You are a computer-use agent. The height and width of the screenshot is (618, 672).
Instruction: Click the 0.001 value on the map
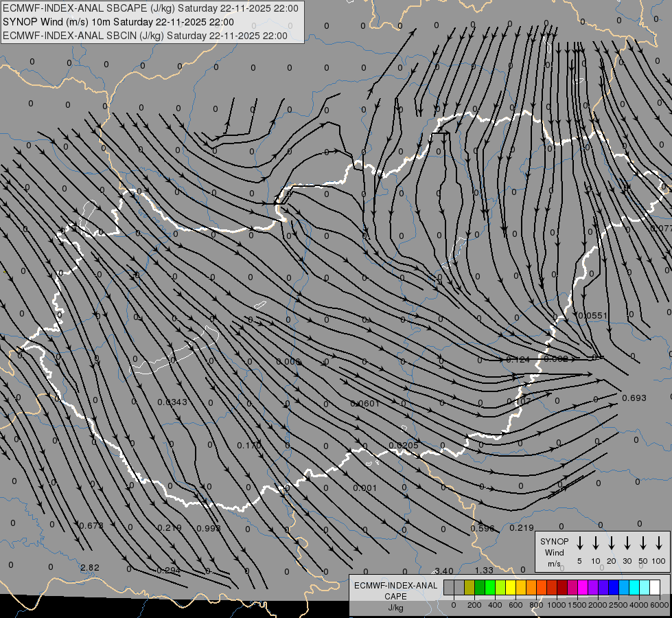coord(364,488)
